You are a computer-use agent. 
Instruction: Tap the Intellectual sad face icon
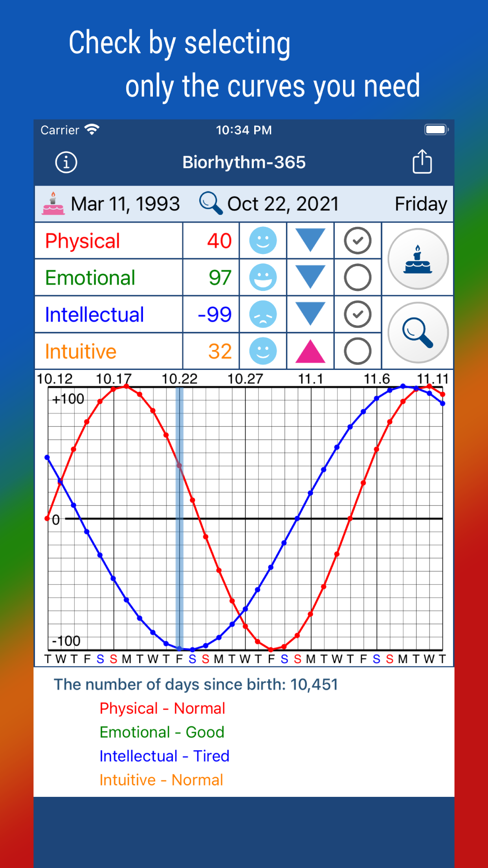tap(263, 314)
